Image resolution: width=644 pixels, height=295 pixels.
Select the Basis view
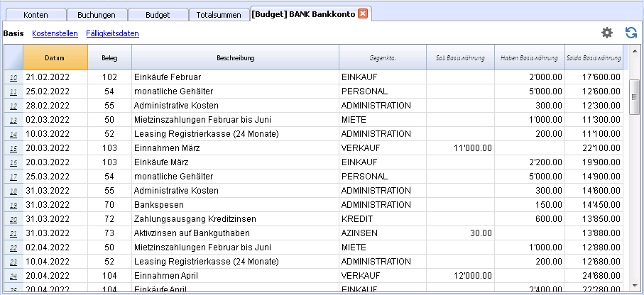coord(13,33)
